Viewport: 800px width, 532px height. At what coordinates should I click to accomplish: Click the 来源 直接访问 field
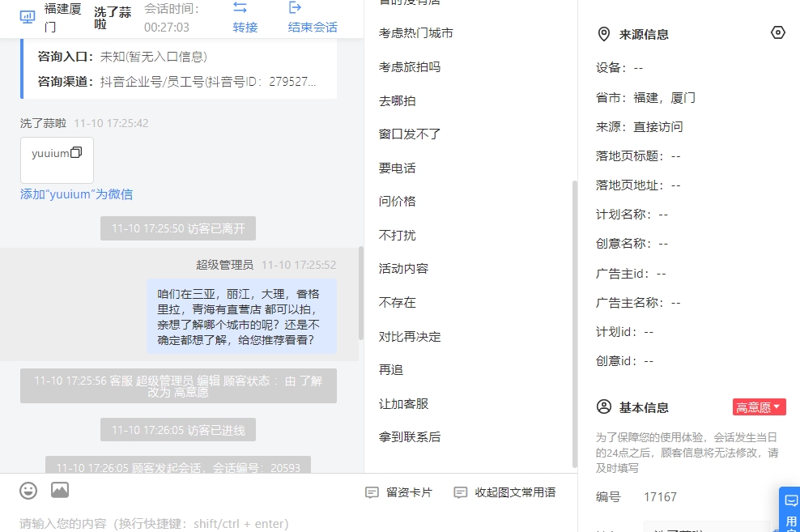[x=640, y=126]
